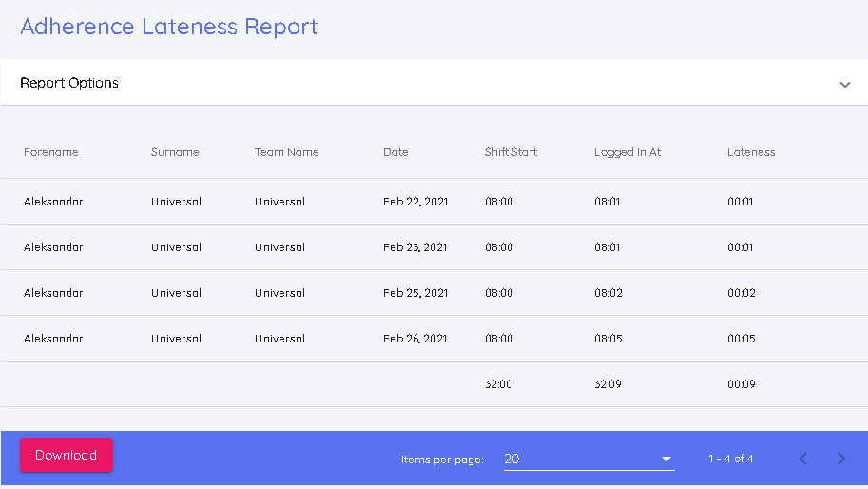The width and height of the screenshot is (868, 489).
Task: Select the Feb 22, 2021 row date
Action: tap(415, 202)
